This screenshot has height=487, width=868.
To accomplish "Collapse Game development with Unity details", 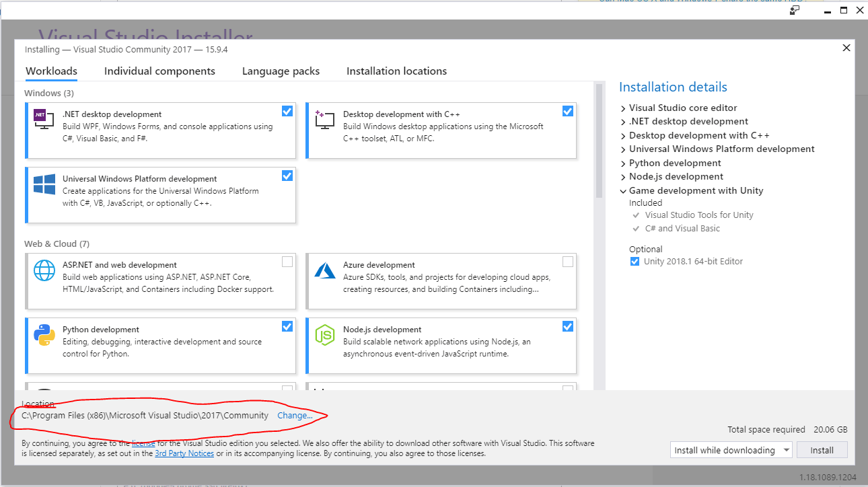I will pos(622,190).
